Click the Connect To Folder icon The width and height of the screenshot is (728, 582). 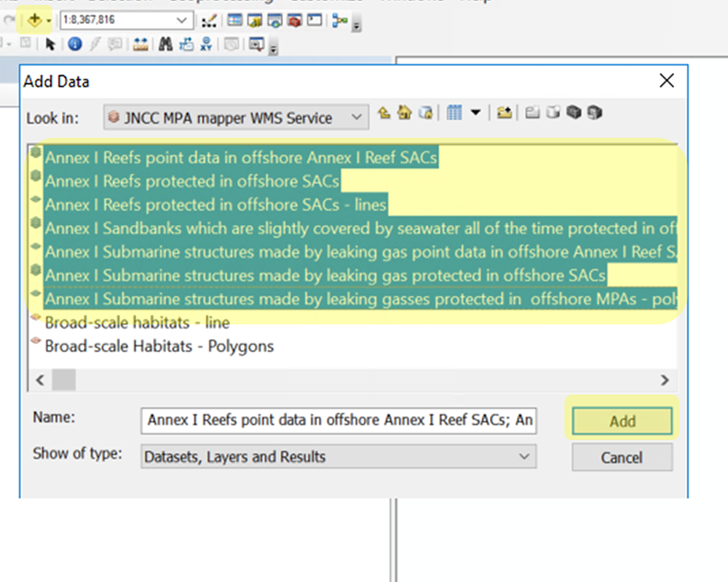coord(505,112)
